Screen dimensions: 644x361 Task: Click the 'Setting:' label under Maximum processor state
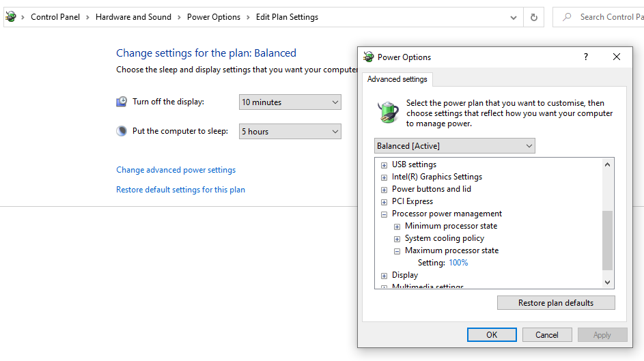(x=431, y=263)
